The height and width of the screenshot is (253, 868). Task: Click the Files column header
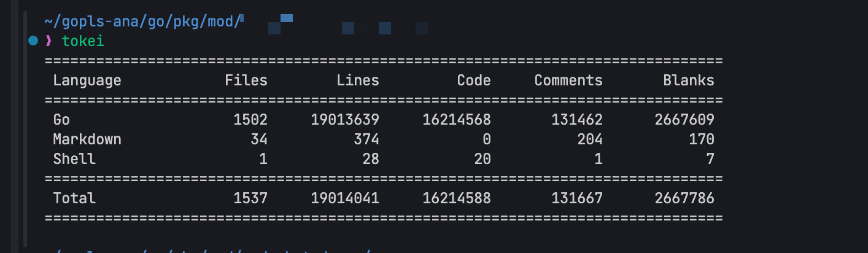point(246,80)
